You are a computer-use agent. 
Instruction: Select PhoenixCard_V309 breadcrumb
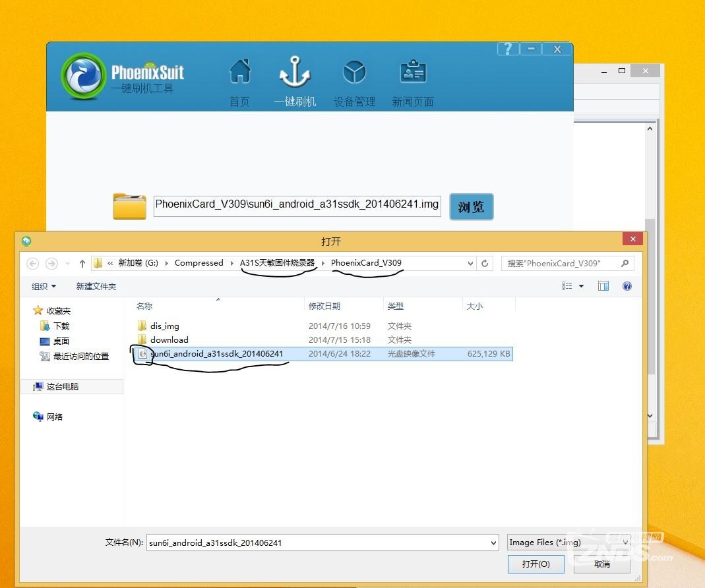[366, 263]
